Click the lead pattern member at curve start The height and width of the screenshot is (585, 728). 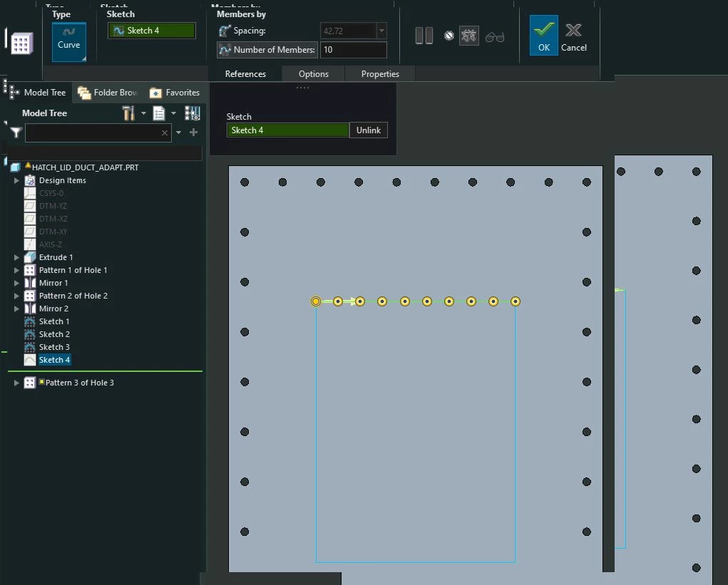(x=316, y=301)
